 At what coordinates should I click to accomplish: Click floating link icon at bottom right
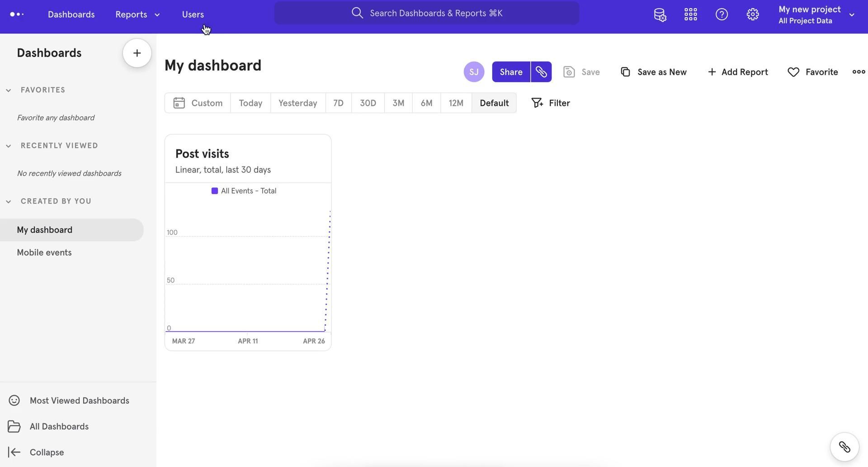(x=844, y=447)
